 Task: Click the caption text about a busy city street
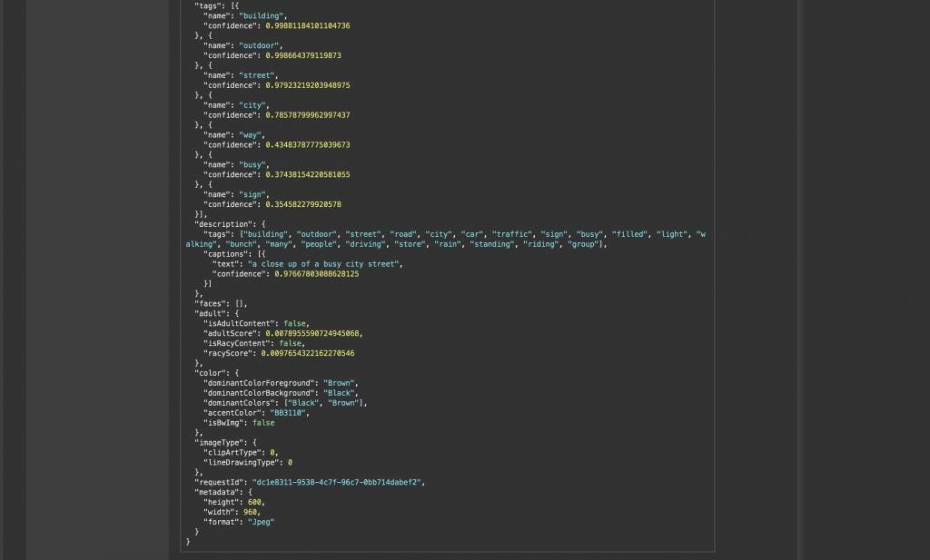[325, 264]
